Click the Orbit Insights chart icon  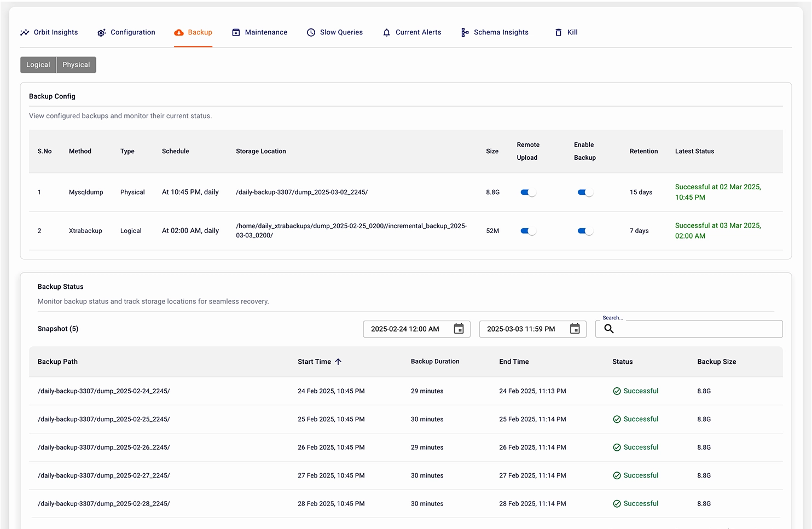click(x=25, y=33)
